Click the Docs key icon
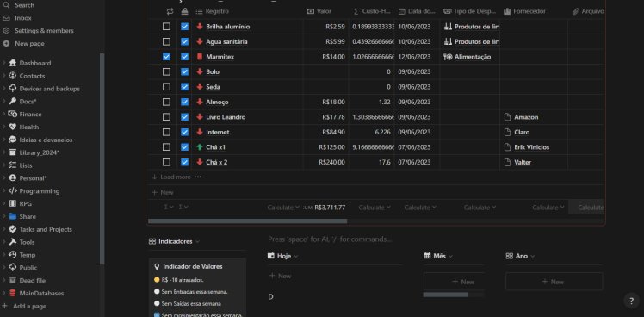644x317 pixels. tap(12, 101)
